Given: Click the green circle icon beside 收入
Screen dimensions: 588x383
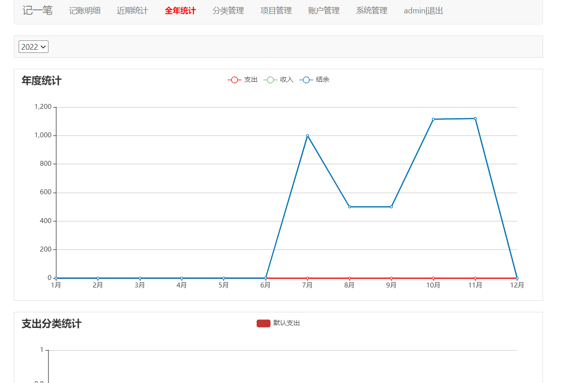Looking at the screenshot, I should tap(270, 80).
